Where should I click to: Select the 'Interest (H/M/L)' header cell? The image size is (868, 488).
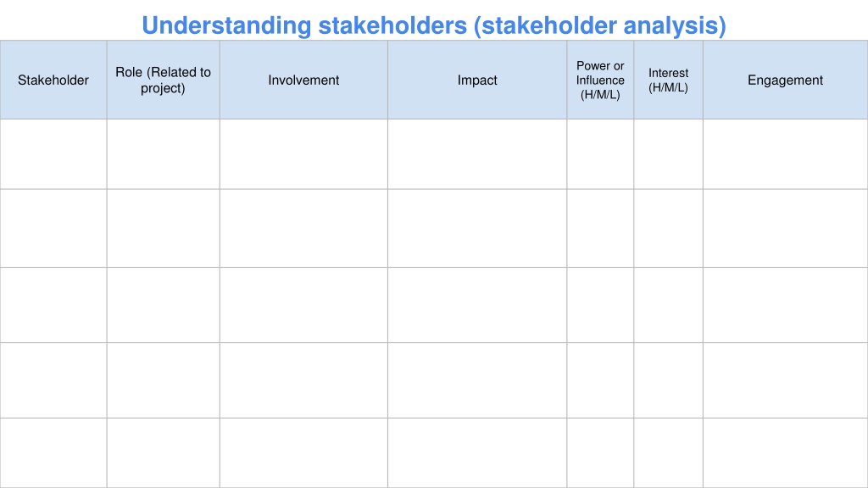pos(668,80)
